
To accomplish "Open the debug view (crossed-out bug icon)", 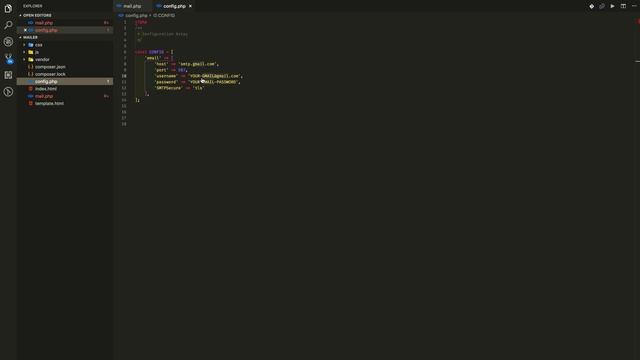I will pos(8,42).
